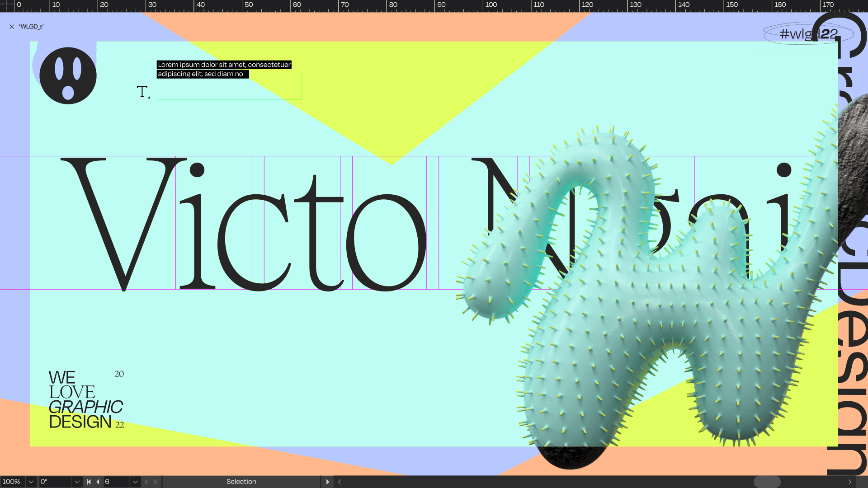Open the rotation angle dropdown
This screenshot has width=868, height=488.
pos(77,482)
